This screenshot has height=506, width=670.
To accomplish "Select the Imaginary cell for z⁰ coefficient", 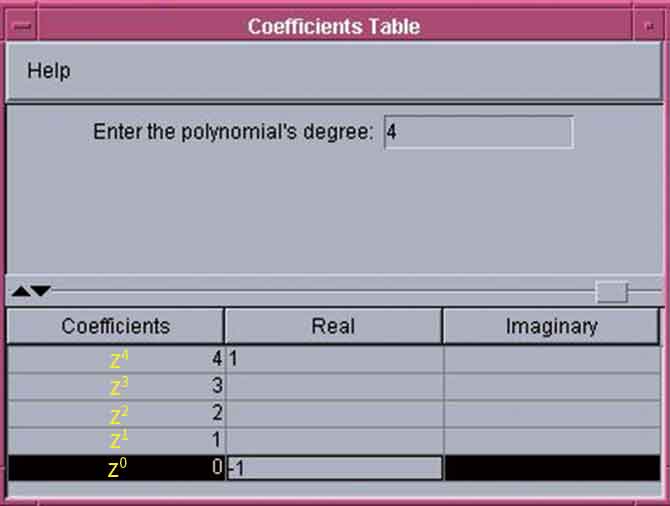I will (x=551, y=468).
